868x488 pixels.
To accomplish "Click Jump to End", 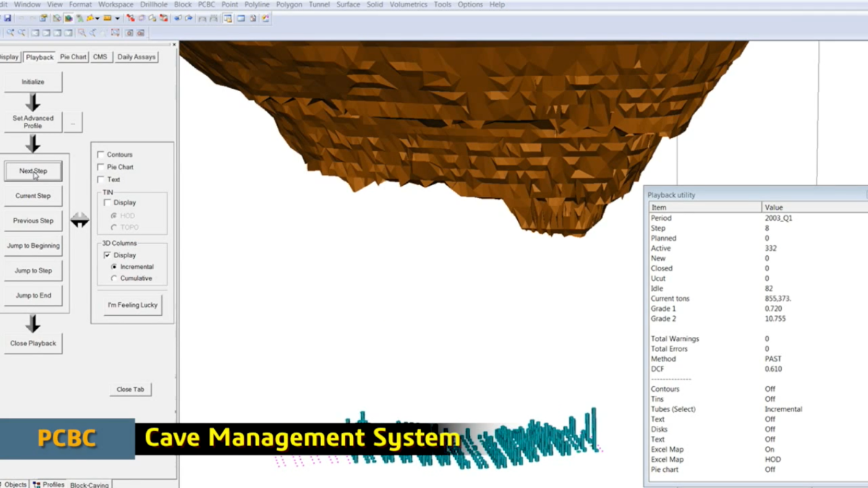I will pos(33,295).
